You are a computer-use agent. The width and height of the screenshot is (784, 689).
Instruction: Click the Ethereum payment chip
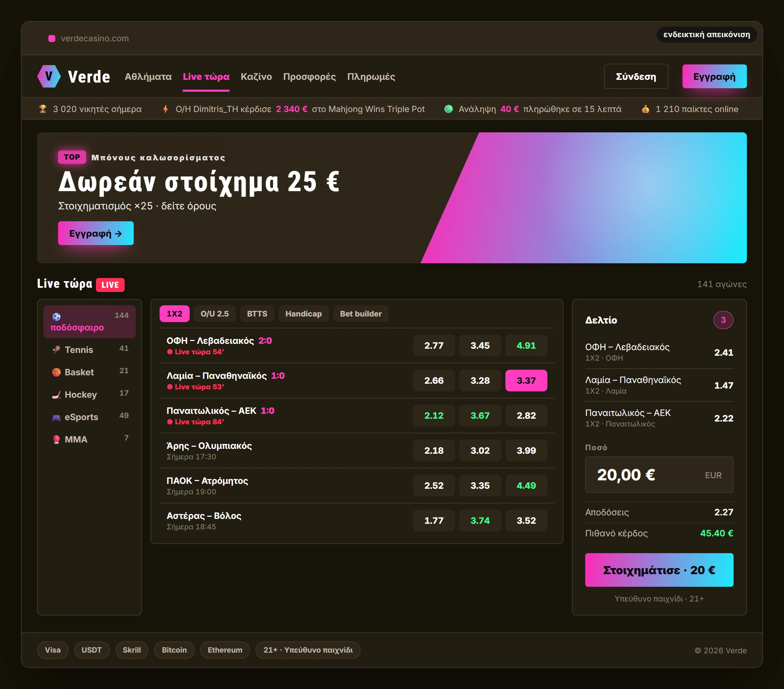coord(225,650)
